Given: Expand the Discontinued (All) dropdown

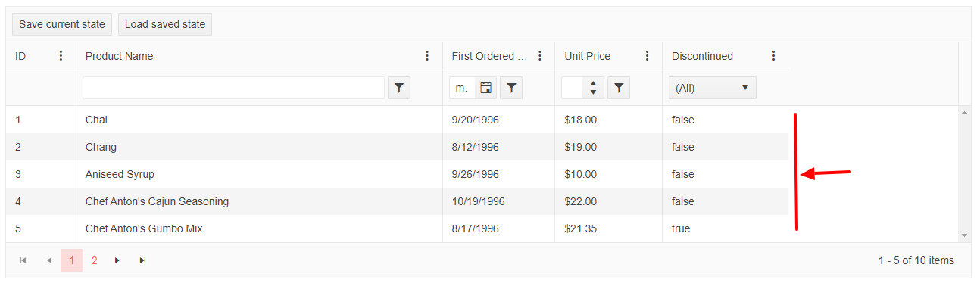Looking at the screenshot, I should [713, 88].
